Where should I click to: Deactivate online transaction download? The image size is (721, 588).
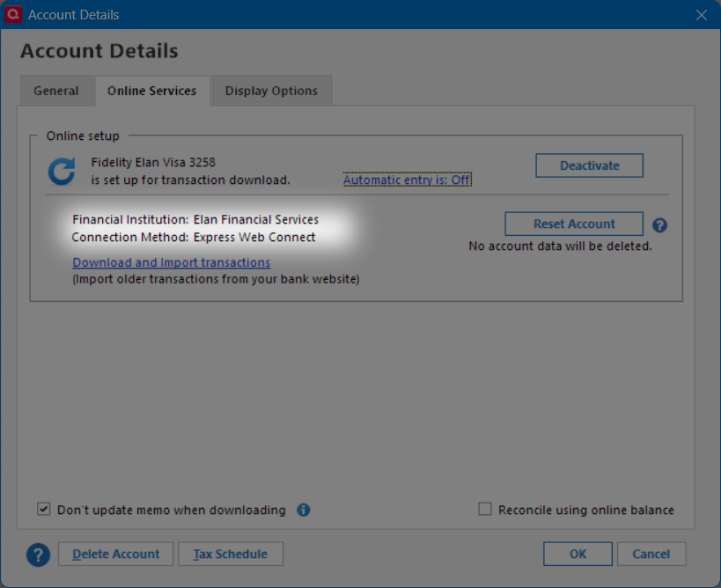589,165
